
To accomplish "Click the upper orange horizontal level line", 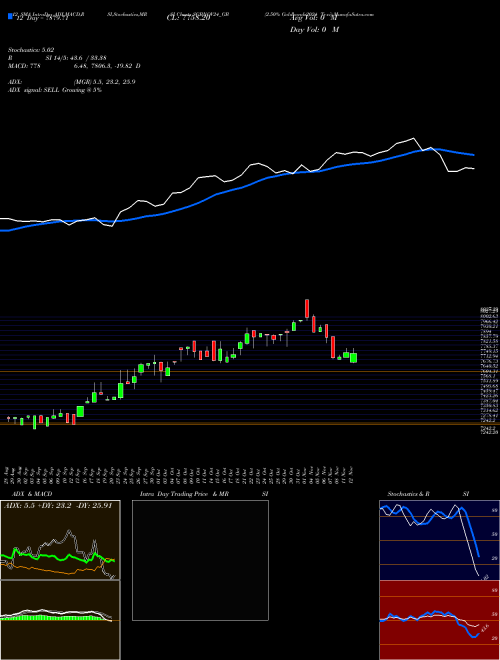I will (250, 371).
